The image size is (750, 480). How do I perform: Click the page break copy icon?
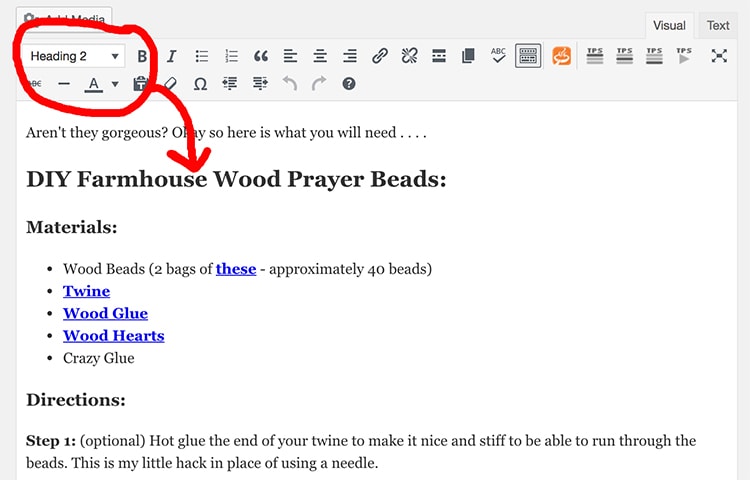pyautogui.click(x=468, y=56)
